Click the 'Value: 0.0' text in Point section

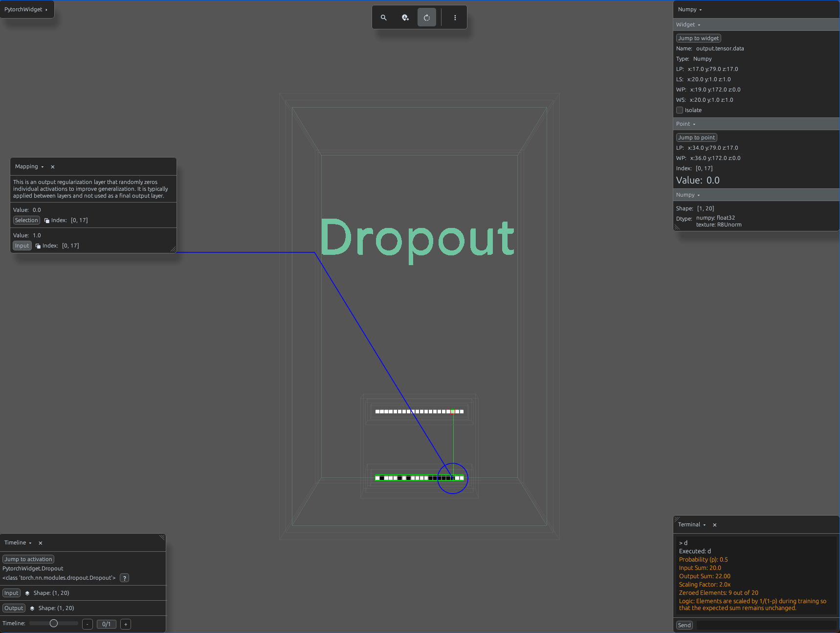pos(698,181)
